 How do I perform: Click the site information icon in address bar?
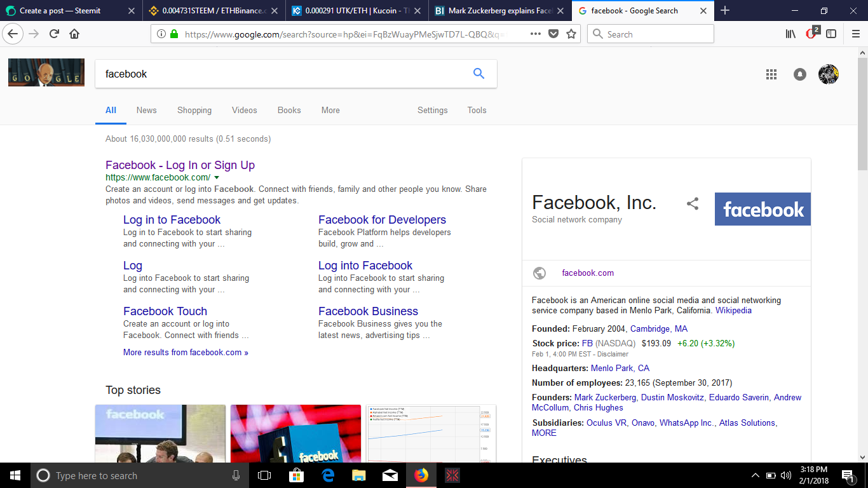click(161, 34)
